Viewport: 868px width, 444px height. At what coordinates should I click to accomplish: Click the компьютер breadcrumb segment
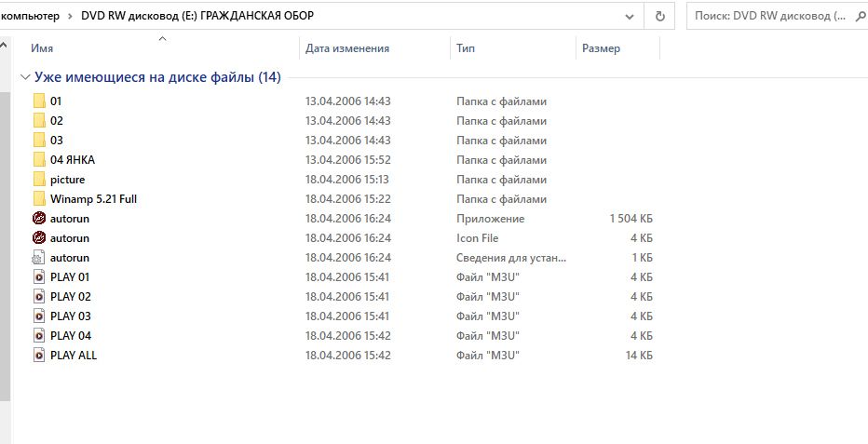pos(31,16)
